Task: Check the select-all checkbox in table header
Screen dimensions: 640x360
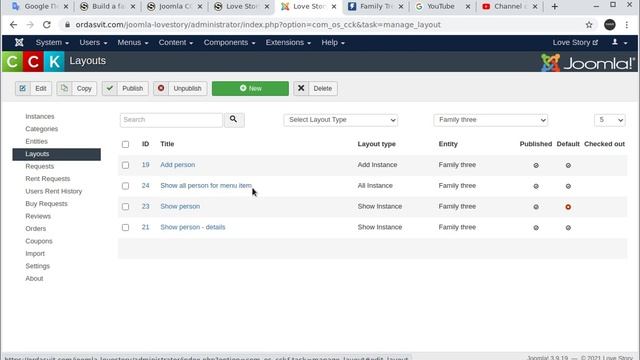Action: pyautogui.click(x=125, y=144)
